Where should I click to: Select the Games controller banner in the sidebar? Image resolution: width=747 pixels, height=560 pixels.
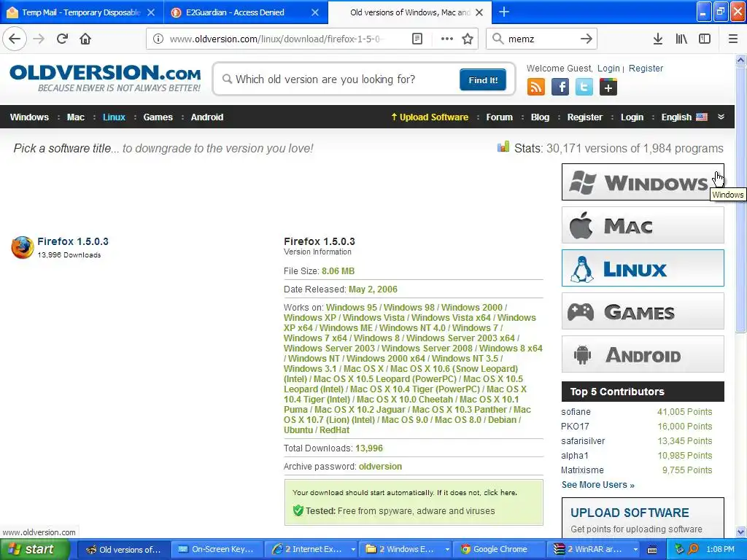tap(643, 311)
